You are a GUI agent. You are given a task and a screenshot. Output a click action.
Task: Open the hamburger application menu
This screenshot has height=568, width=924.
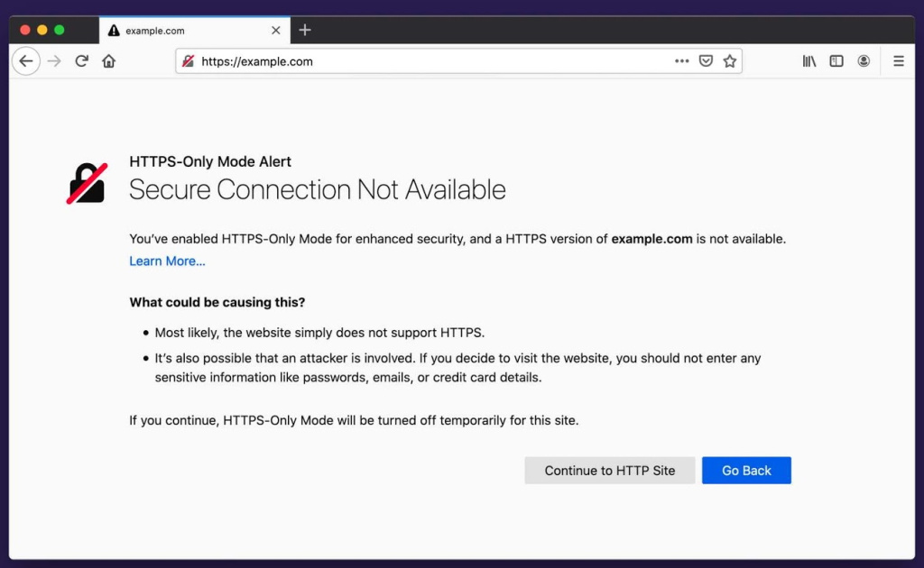[899, 60]
